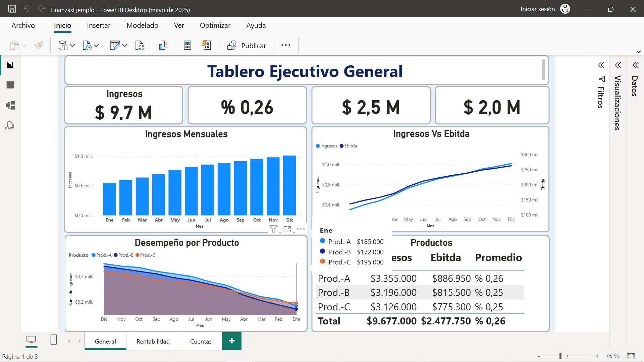Create a quick measure with the lightning icon
This screenshot has height=362, width=644.
click(x=207, y=45)
